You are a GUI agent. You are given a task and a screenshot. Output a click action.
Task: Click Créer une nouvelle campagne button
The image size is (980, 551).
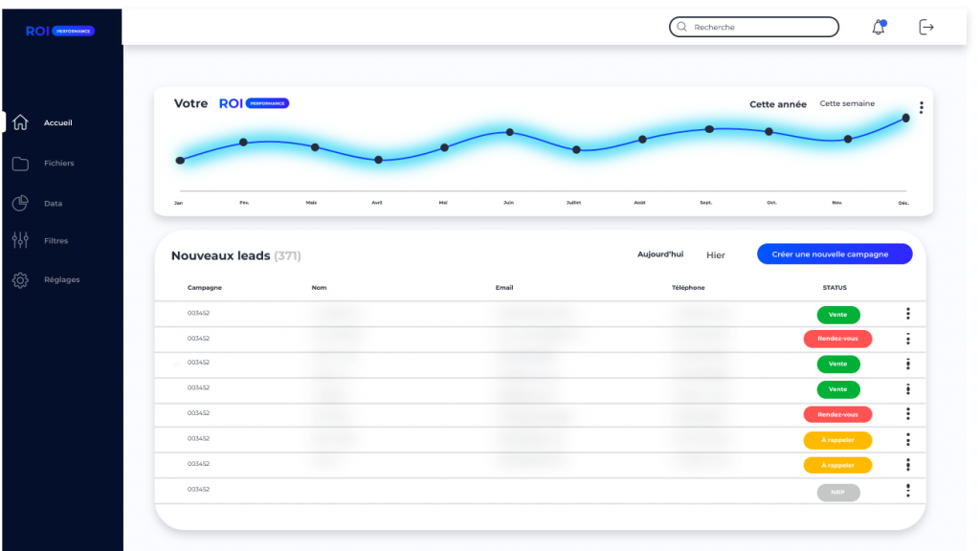coord(835,253)
